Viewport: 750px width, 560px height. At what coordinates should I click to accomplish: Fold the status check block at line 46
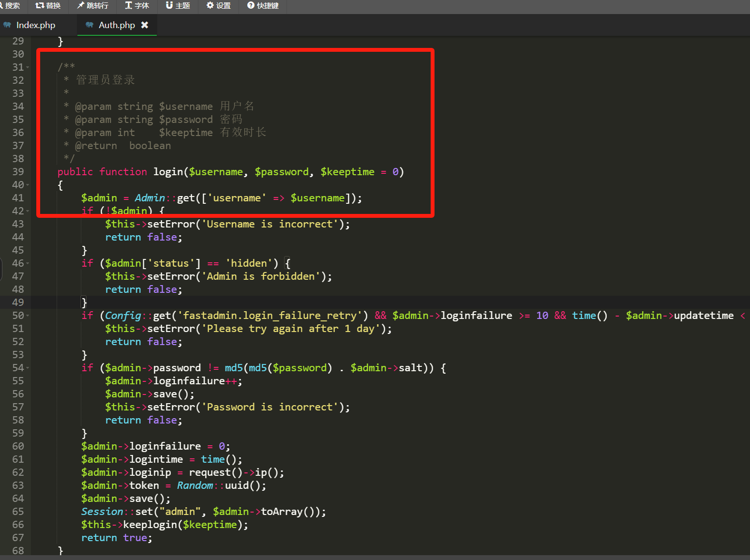point(28,263)
